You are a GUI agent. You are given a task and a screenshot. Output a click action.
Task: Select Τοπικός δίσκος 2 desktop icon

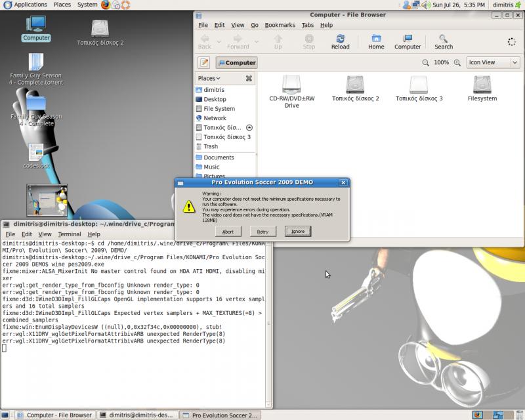[100, 33]
